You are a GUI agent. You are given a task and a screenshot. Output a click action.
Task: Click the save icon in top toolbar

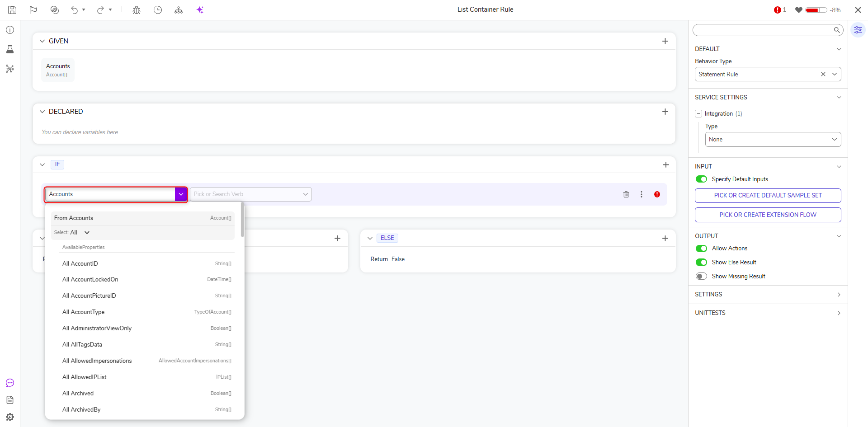tap(12, 10)
